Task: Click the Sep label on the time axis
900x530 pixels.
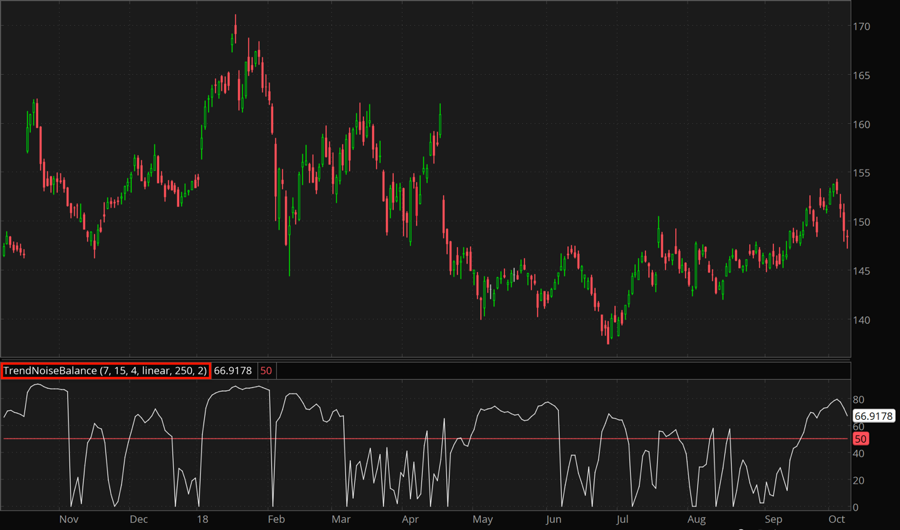Action: coord(773,520)
